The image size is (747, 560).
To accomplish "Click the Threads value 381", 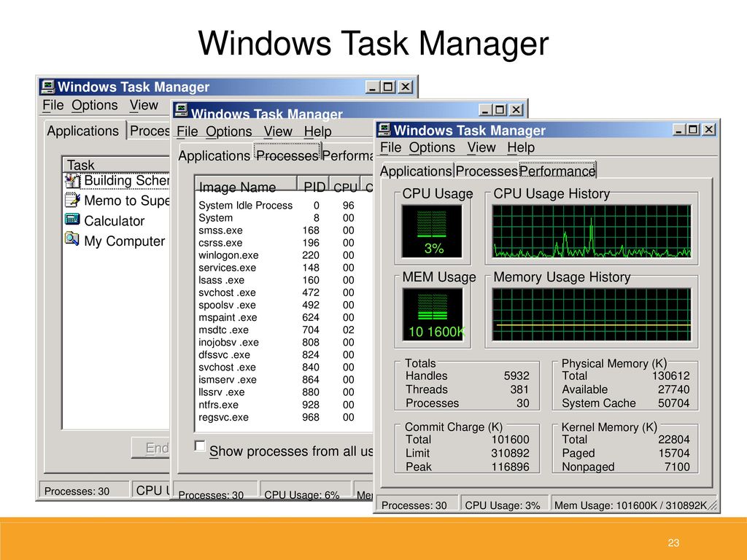I will tap(519, 389).
